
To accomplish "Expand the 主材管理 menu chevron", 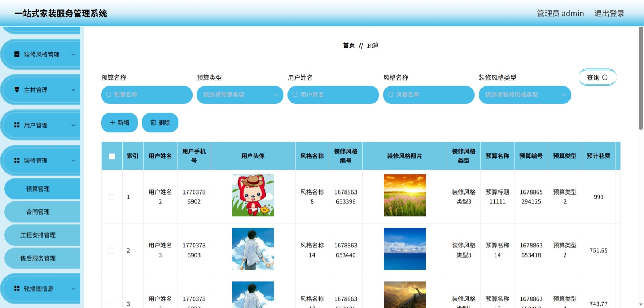I will [x=73, y=90].
